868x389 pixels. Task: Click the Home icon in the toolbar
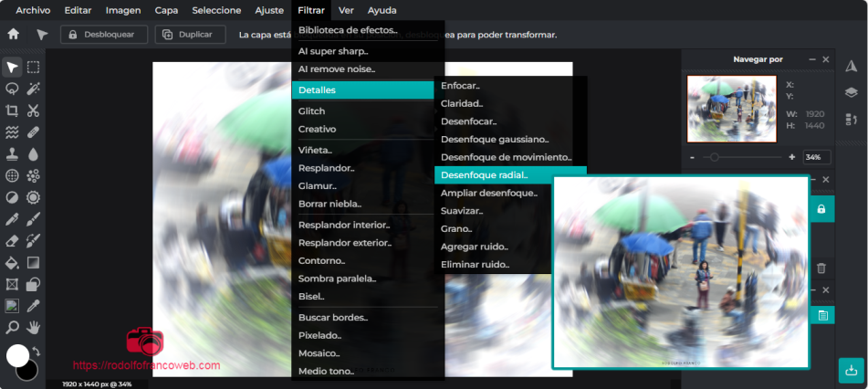coord(13,35)
